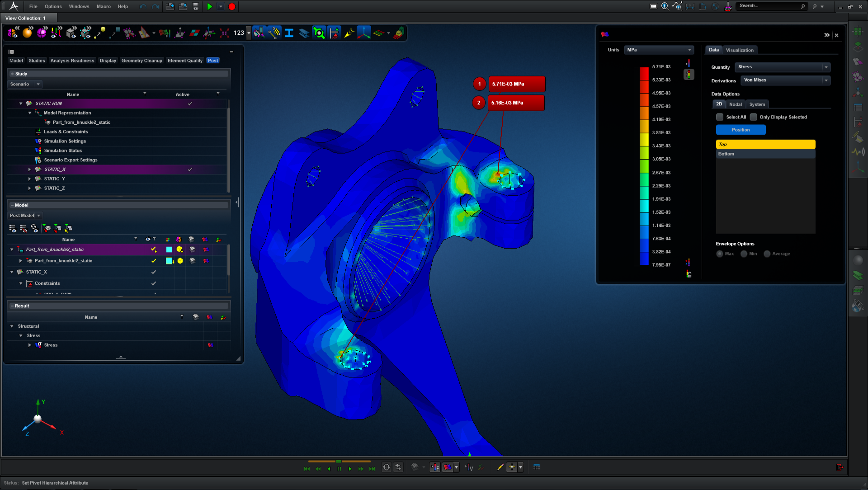Viewport: 868px width, 490px height.
Task: Click the green Run button in the top toolbar
Action: coord(209,6)
